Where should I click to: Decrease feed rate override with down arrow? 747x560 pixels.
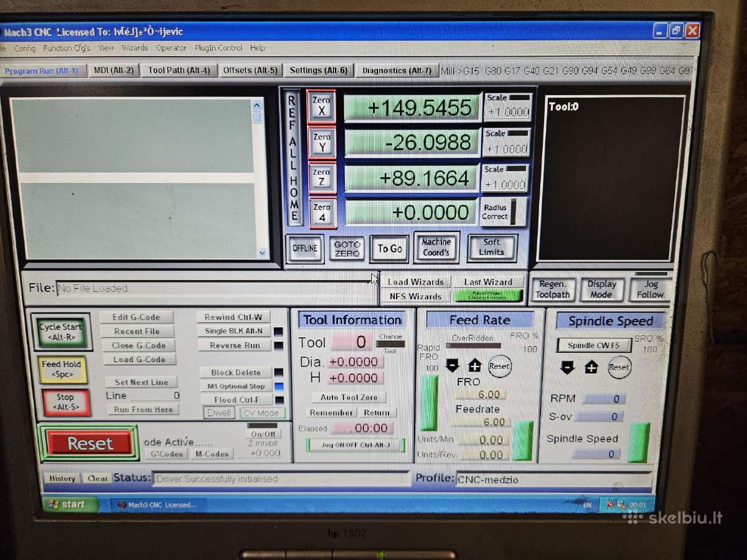(x=453, y=365)
